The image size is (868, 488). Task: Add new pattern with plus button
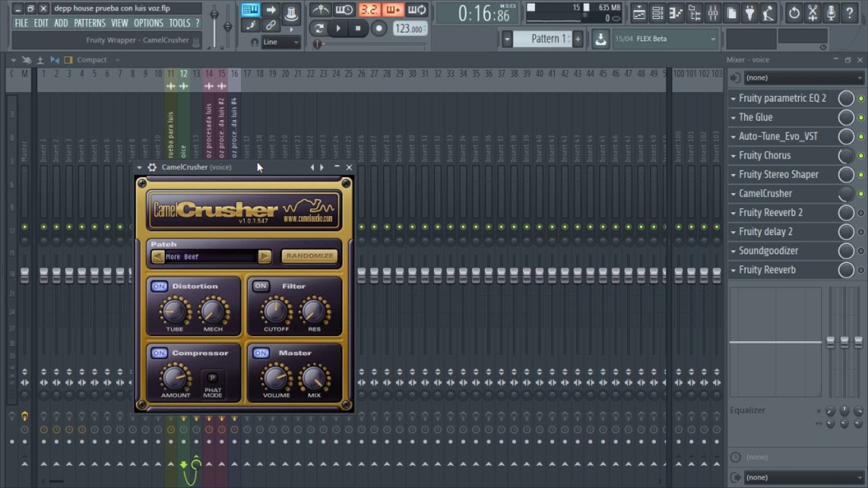point(578,39)
